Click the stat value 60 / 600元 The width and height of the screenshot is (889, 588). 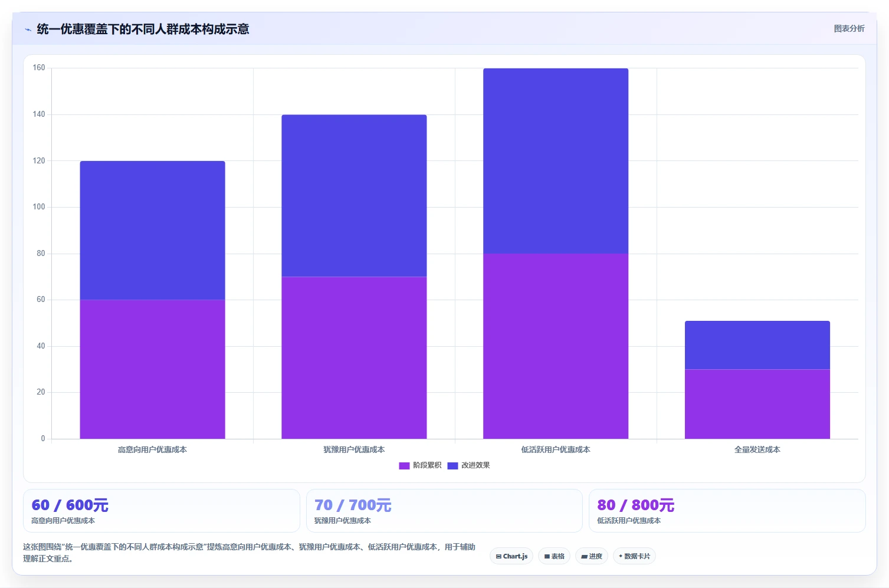70,505
